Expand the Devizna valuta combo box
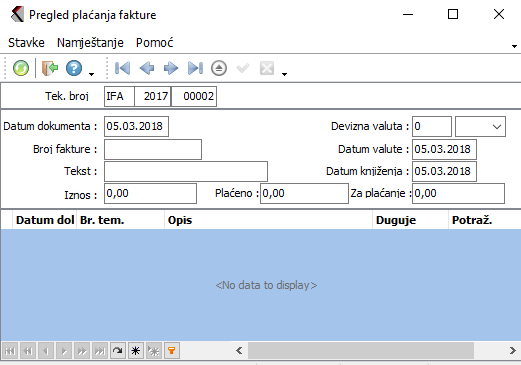The image size is (521, 365). tap(497, 127)
